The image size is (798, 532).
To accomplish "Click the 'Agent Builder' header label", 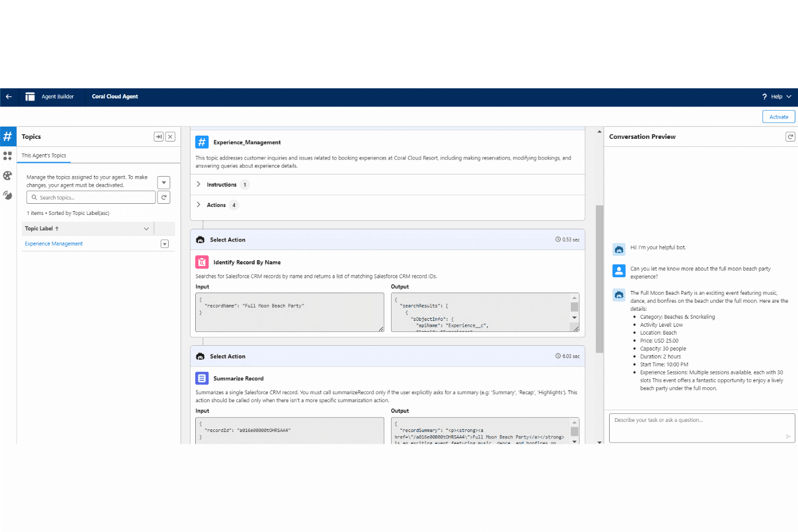I will tap(57, 97).
